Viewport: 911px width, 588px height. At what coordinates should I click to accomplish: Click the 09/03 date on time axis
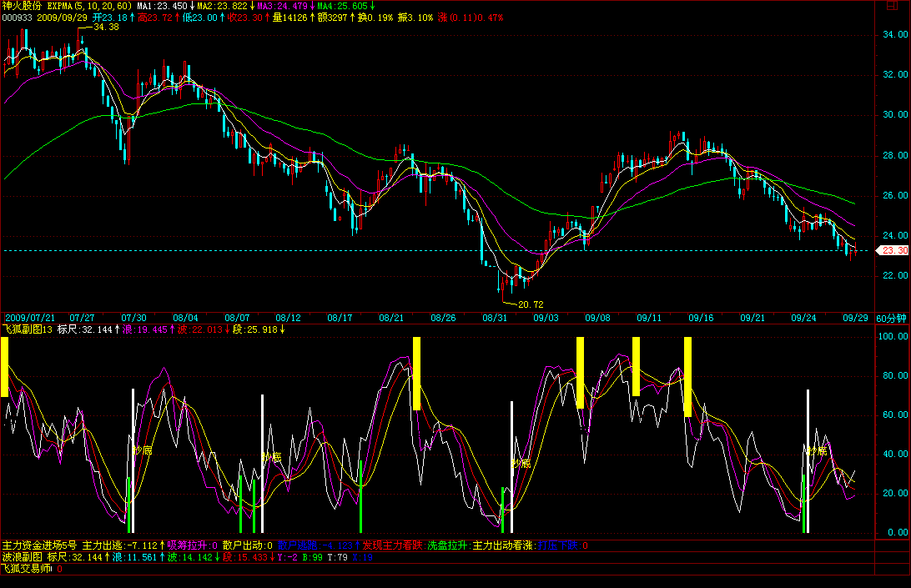click(546, 318)
